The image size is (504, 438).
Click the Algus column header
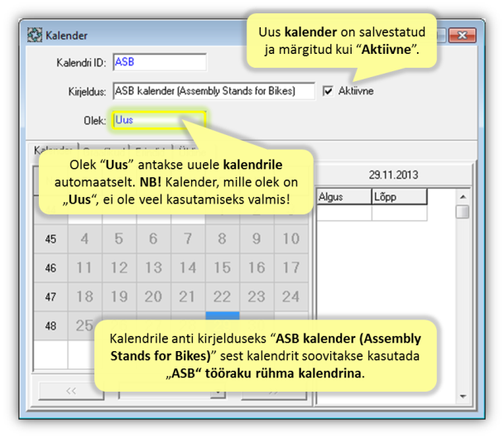pyautogui.click(x=343, y=197)
